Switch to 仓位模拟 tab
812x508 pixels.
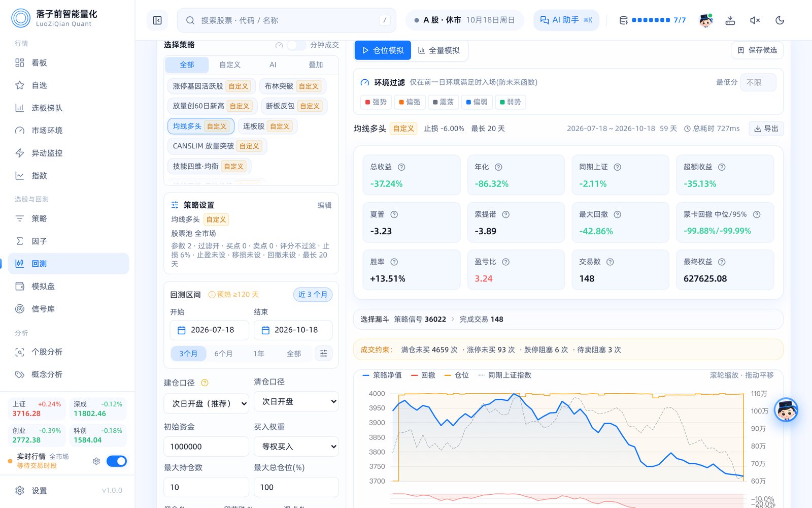pos(383,50)
